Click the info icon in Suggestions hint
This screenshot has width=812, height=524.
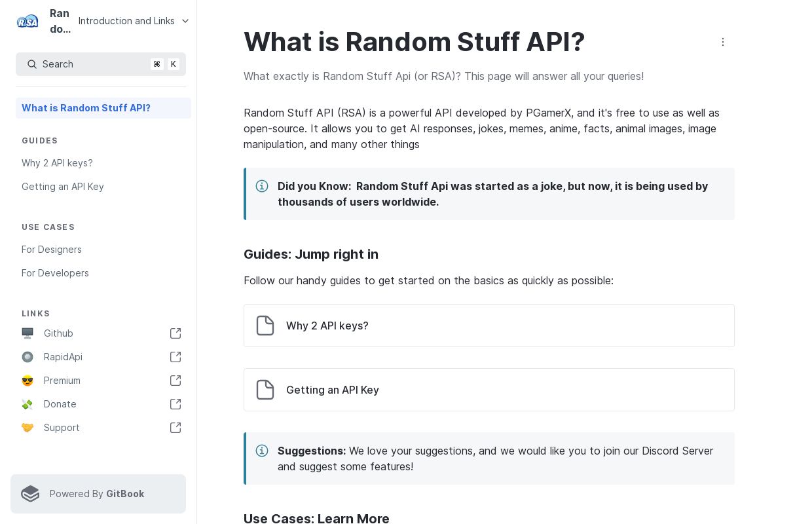tap(262, 451)
